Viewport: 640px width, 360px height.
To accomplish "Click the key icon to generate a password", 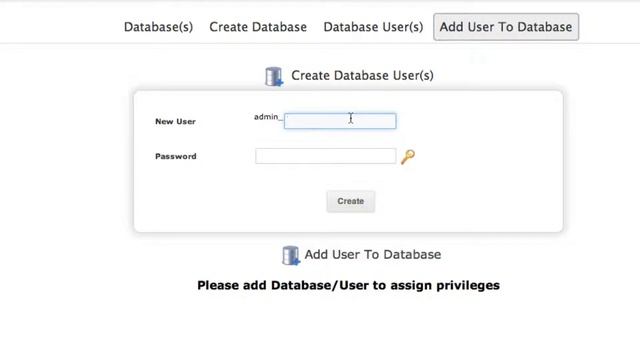I will (x=408, y=157).
